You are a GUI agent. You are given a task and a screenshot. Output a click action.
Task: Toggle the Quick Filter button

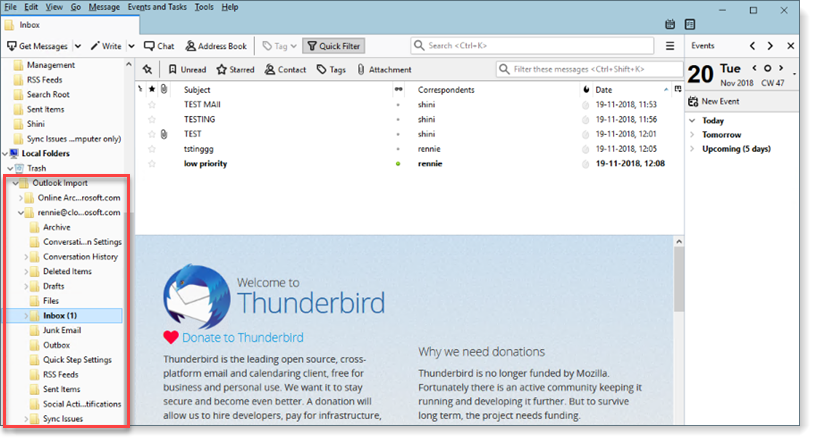[x=334, y=46]
